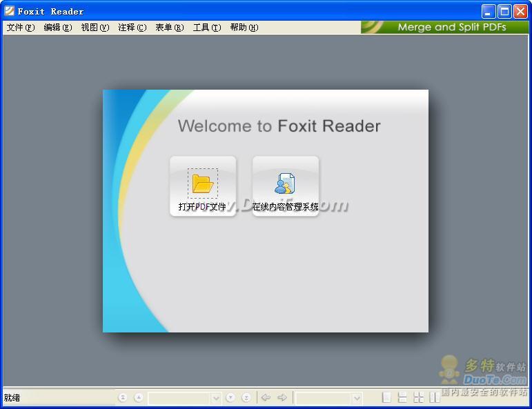Maximize the Foxit Reader window

[x=504, y=12]
